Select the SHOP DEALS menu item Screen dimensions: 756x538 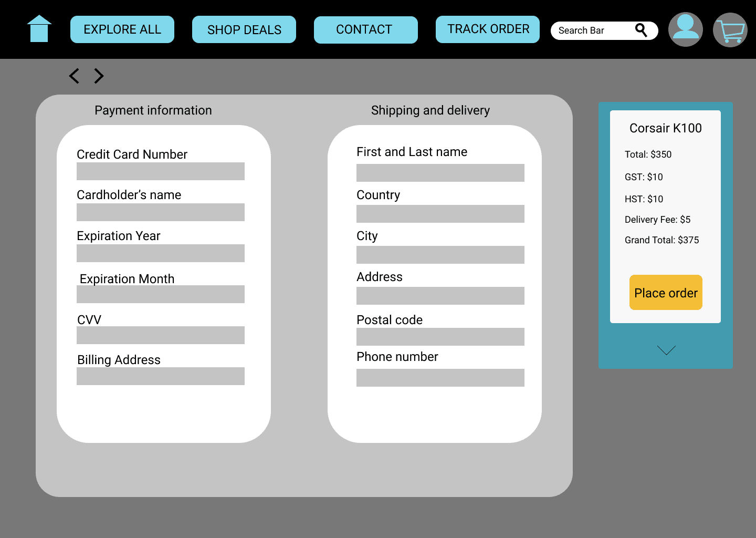pos(244,29)
